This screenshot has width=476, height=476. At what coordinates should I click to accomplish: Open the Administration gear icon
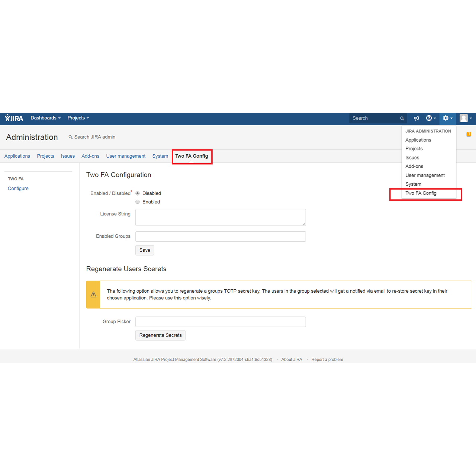pos(446,118)
